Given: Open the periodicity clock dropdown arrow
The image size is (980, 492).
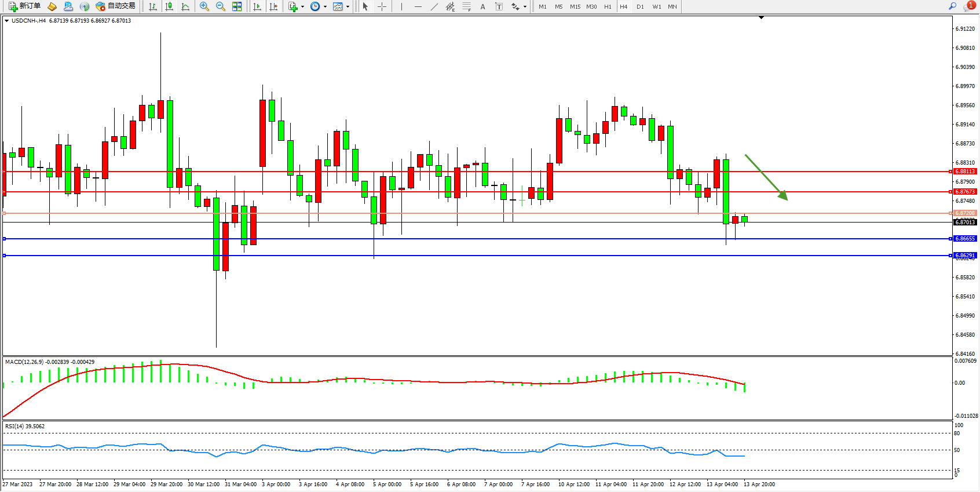Looking at the screenshot, I should 325,7.
